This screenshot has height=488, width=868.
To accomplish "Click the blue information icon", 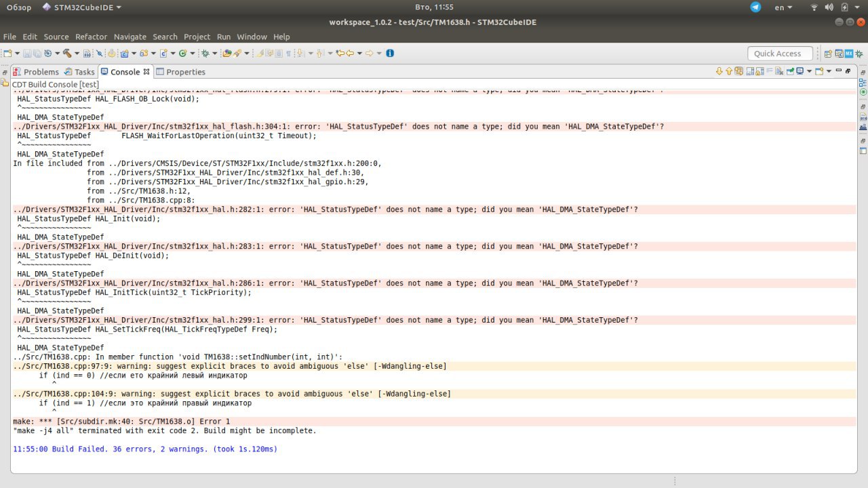I will pos(390,53).
